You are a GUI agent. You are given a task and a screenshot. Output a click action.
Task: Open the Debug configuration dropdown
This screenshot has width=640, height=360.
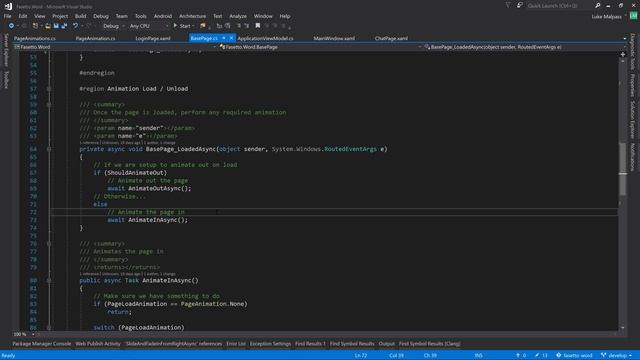(114, 26)
